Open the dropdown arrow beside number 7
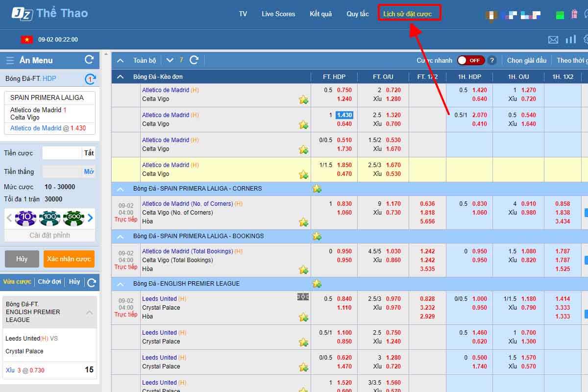 pyautogui.click(x=170, y=60)
